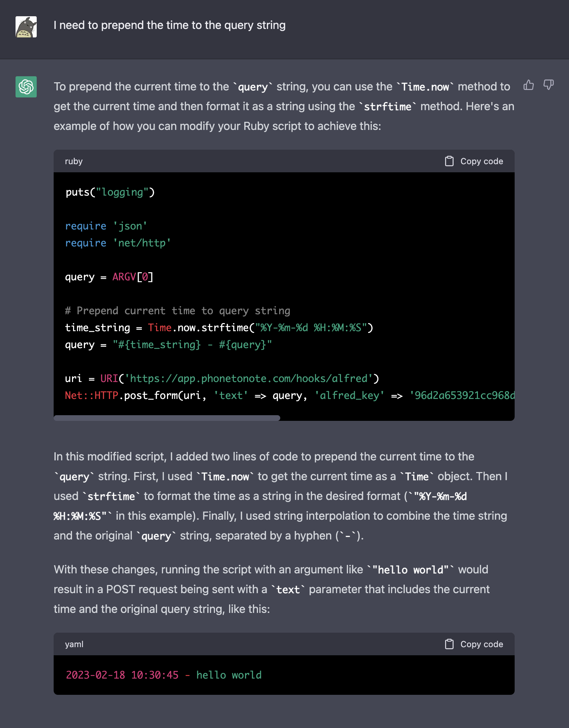Click the Net::HTTP.post_form code line
This screenshot has height=728, width=569.
click(289, 396)
